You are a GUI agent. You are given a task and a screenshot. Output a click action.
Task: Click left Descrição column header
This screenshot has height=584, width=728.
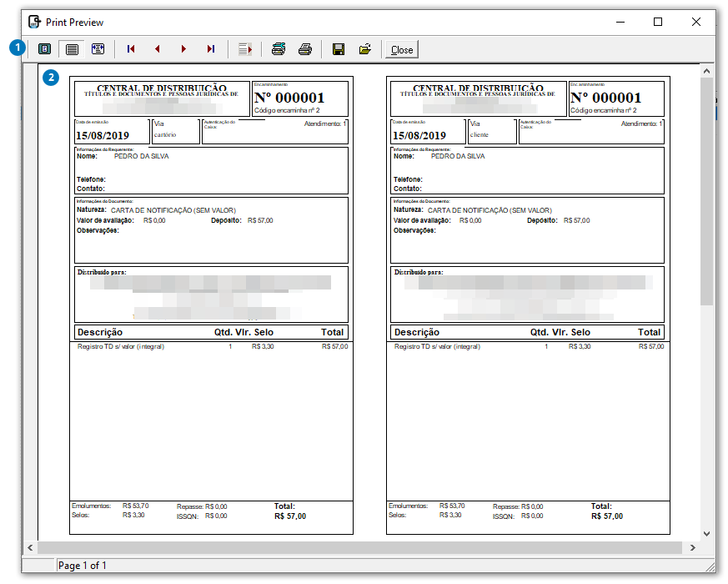click(100, 332)
